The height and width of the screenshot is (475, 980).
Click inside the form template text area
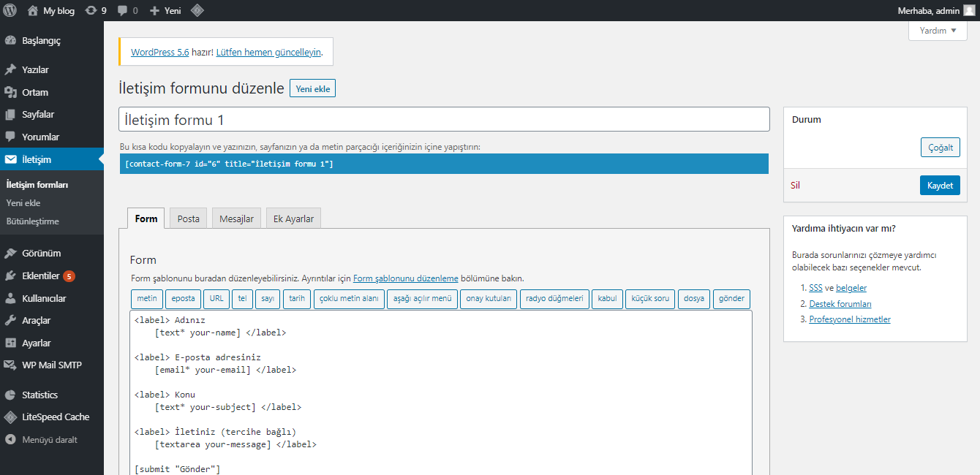441,393
